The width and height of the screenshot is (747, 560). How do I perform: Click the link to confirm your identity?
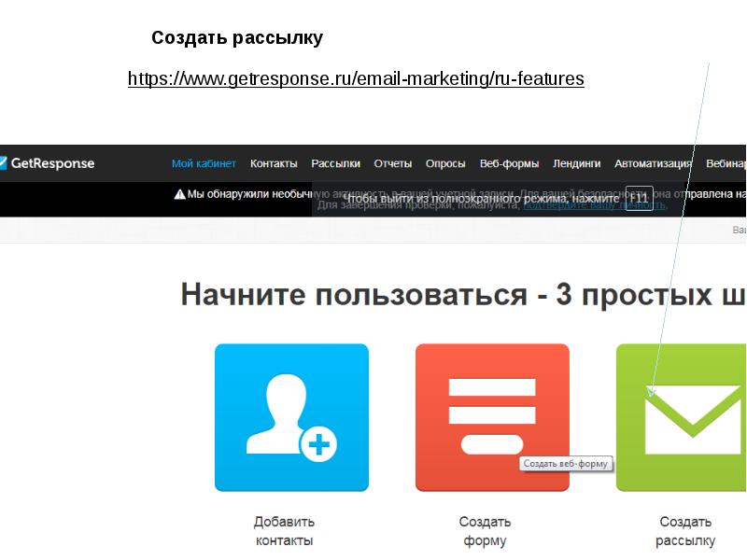click(x=593, y=205)
